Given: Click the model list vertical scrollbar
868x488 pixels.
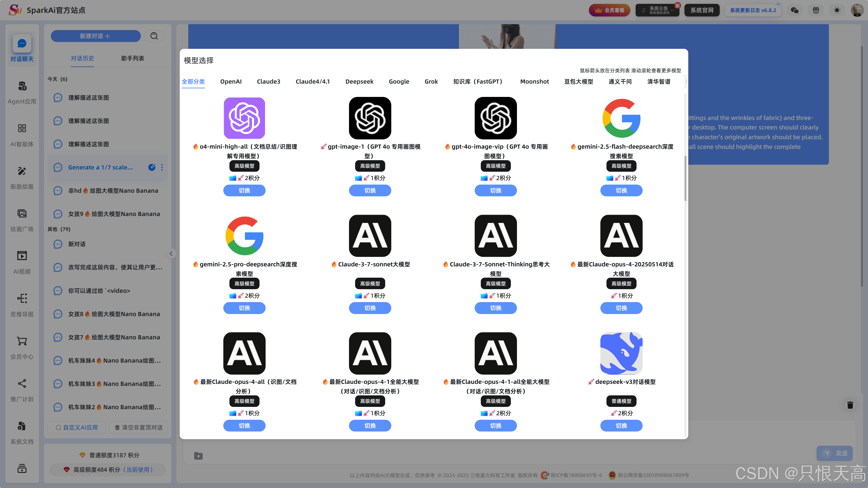Looking at the screenshot, I should coord(685,178).
